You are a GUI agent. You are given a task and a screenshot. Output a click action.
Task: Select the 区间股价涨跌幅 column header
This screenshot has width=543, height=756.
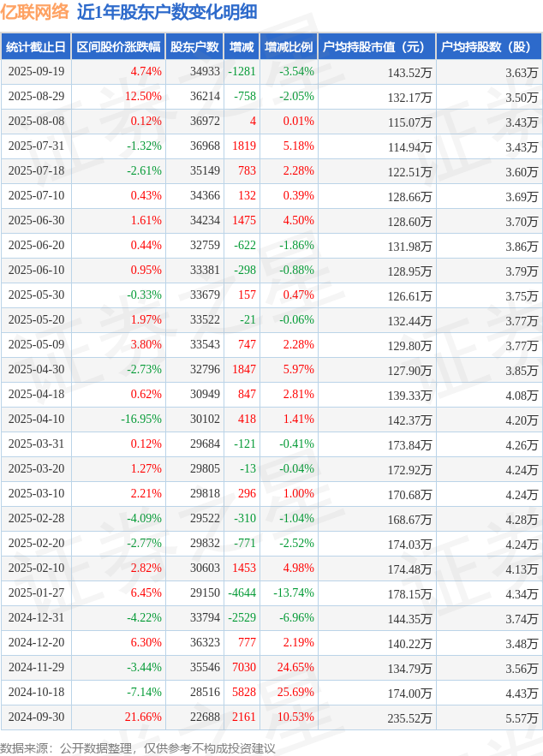point(117,47)
